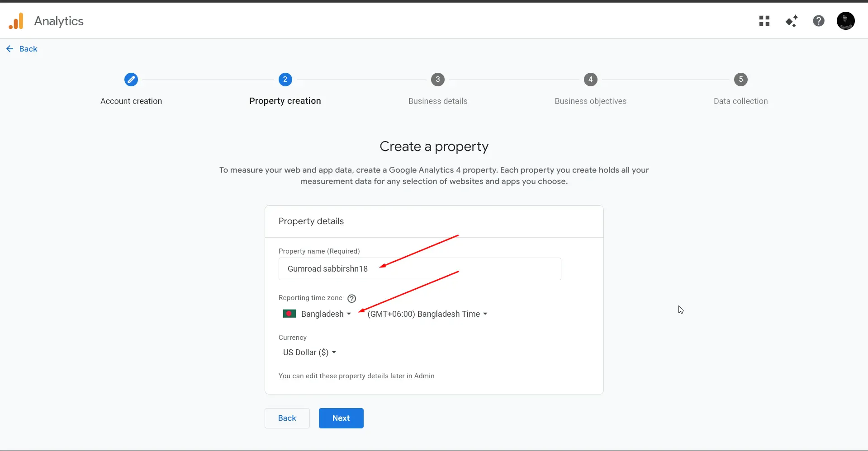Click step 3 circle icon

pos(438,80)
